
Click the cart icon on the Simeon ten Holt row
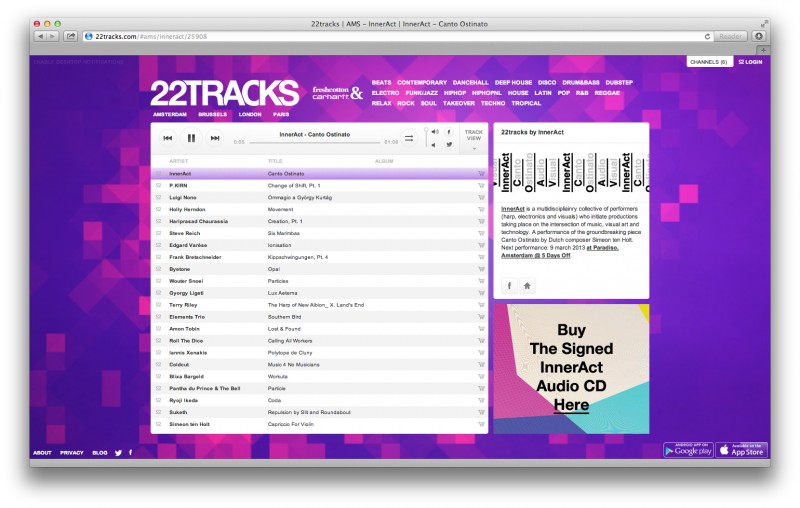481,424
